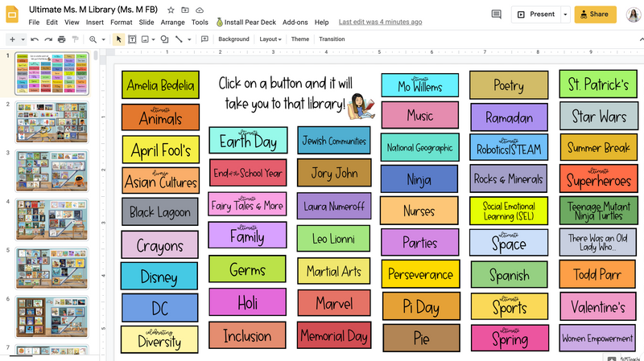Expand the new slide layout dropdown arrow
This screenshot has width=644, height=361.
click(23, 39)
